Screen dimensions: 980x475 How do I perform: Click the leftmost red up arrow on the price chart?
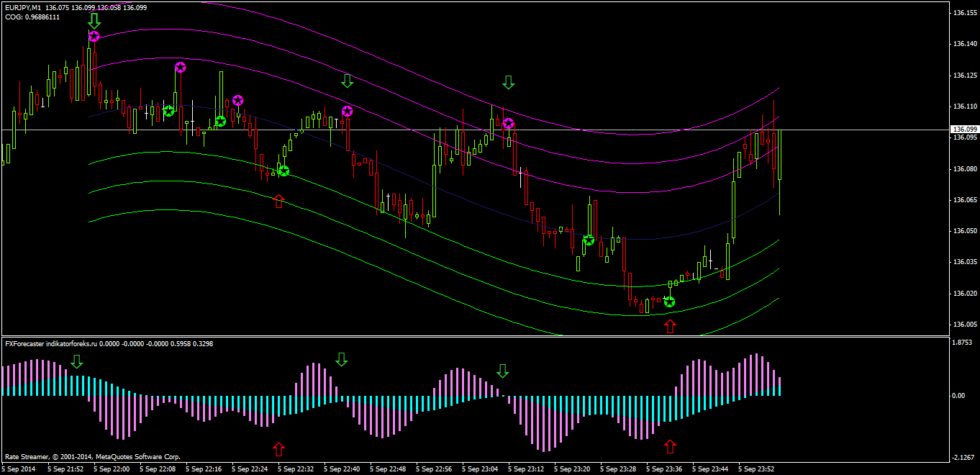pyautogui.click(x=278, y=201)
